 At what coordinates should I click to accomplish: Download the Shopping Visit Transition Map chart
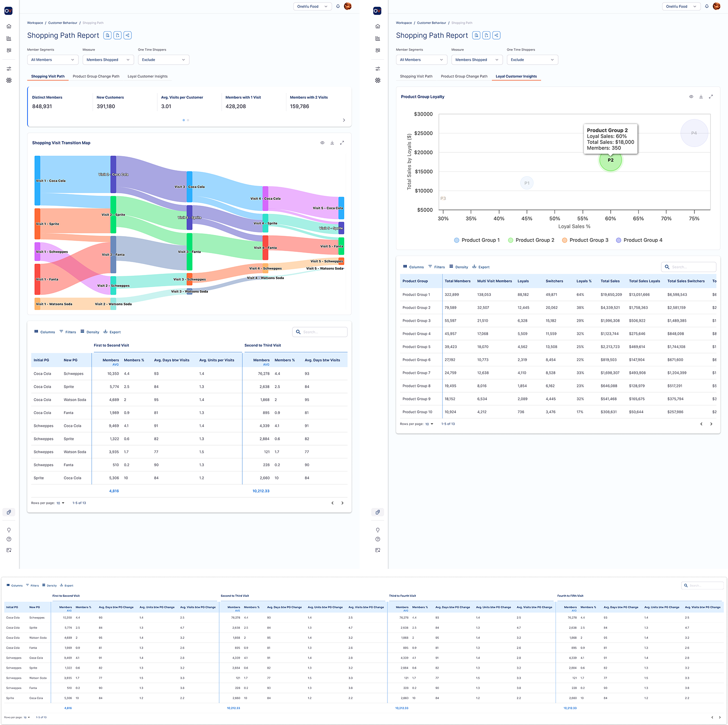pos(332,143)
